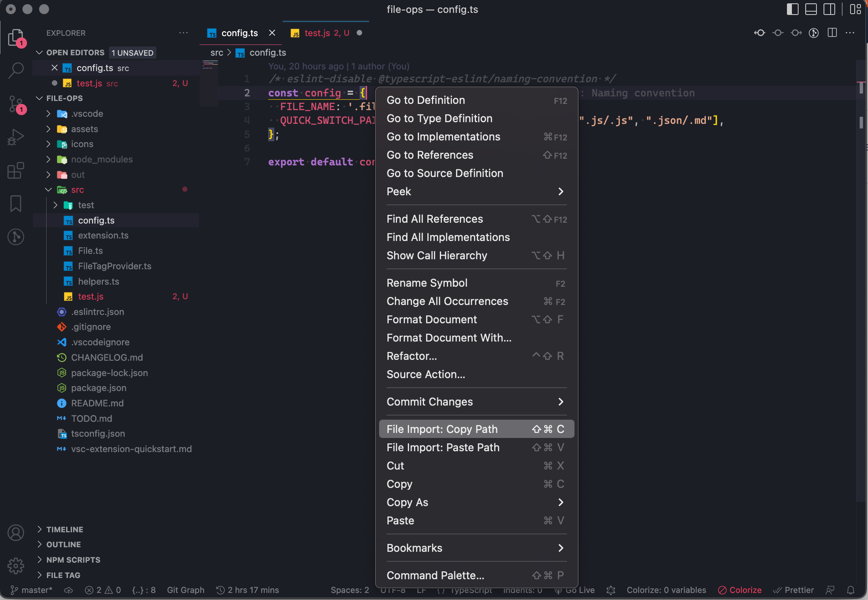Expand the .vscode folder
The width and height of the screenshot is (868, 600).
(48, 113)
